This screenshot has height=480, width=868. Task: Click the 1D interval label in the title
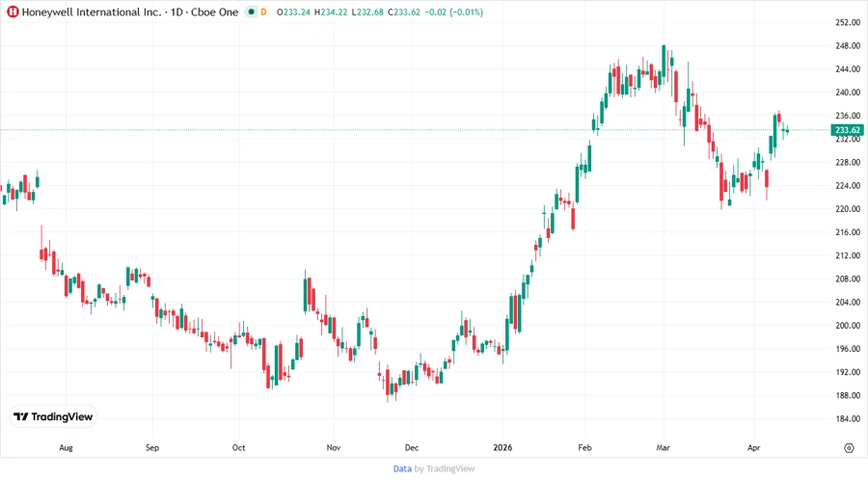176,12
